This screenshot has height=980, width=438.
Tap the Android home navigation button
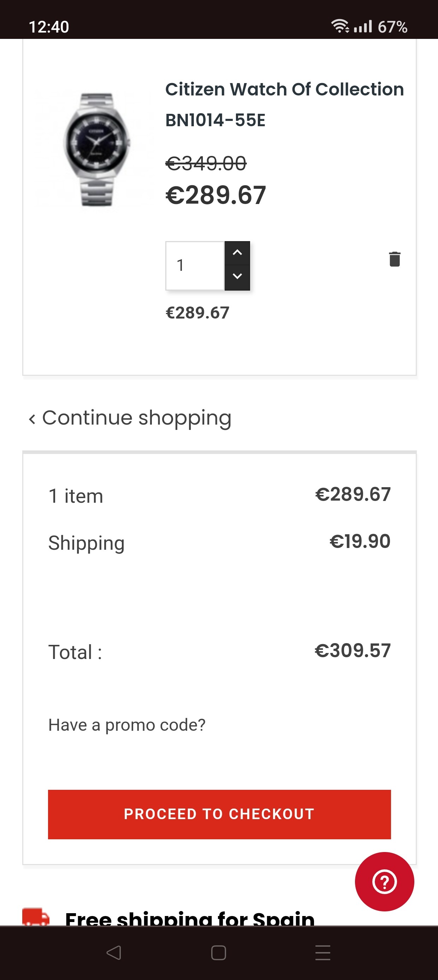click(219, 953)
